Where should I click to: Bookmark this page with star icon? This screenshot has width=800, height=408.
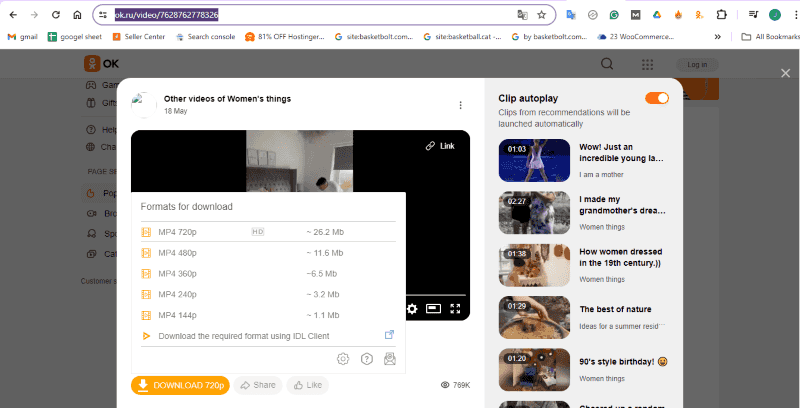pos(542,15)
